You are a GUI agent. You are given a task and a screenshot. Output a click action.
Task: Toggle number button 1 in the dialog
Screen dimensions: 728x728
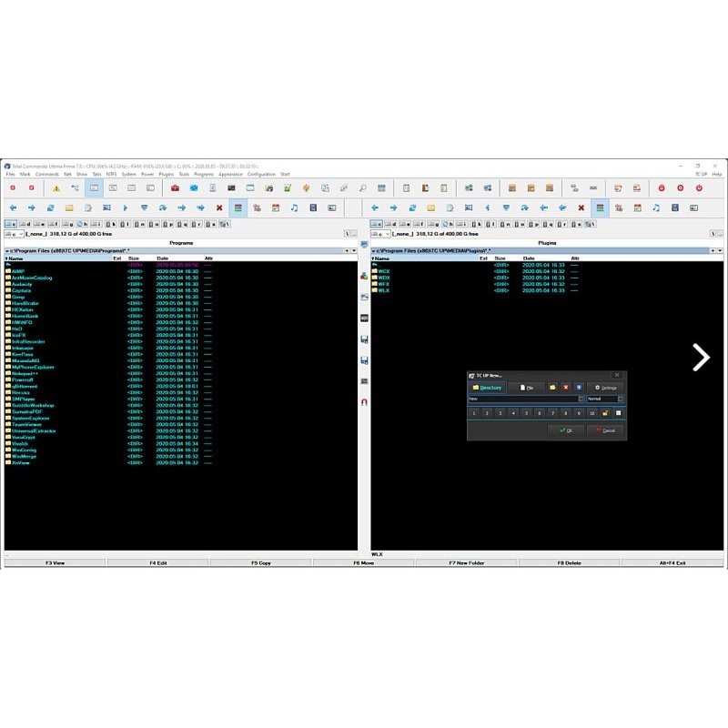click(x=473, y=413)
